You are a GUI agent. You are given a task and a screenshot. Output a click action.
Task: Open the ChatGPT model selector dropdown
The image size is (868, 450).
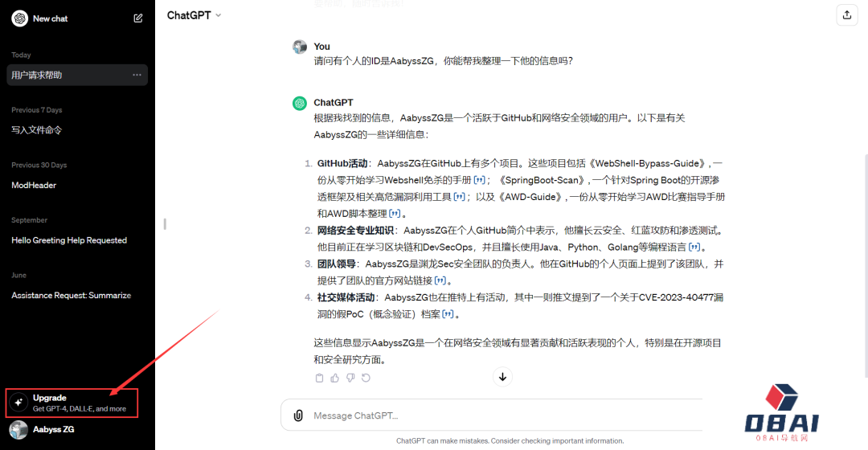(x=194, y=15)
